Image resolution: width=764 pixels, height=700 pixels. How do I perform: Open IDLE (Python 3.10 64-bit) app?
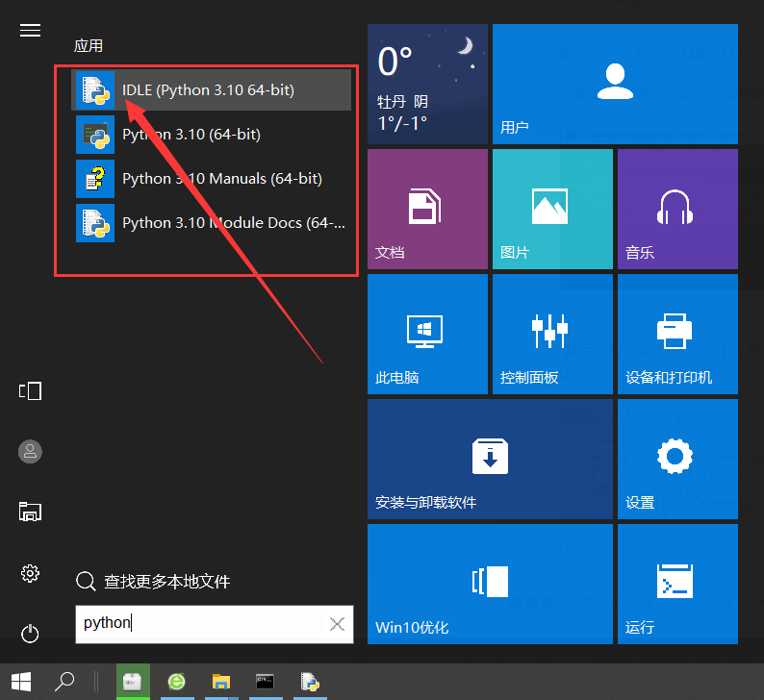(x=211, y=90)
